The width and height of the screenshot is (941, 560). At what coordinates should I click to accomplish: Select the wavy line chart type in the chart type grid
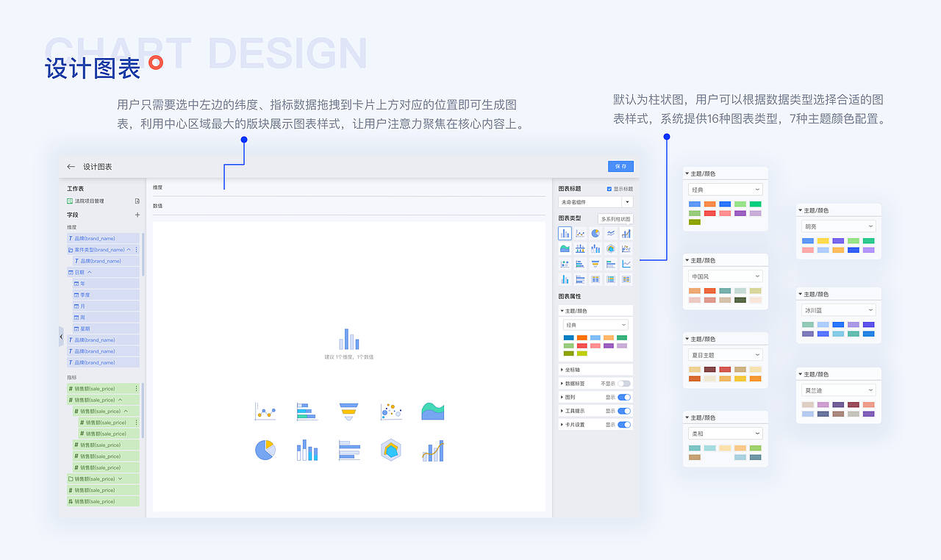611,233
